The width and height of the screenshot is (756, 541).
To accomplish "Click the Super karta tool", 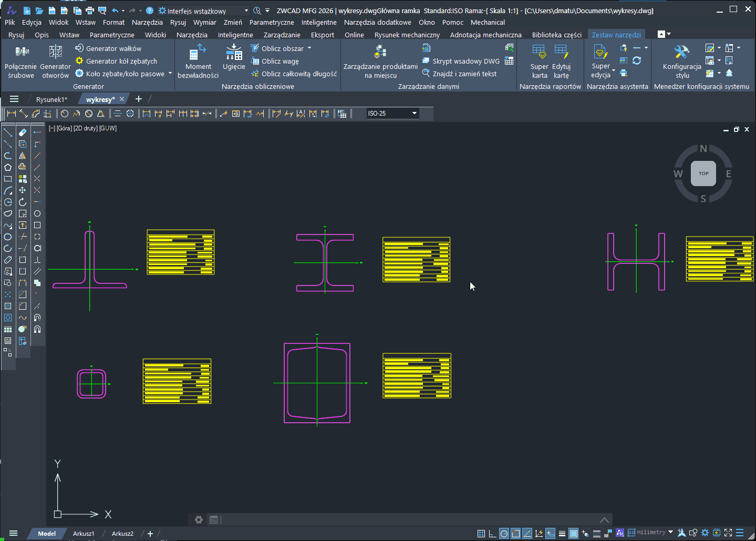I will pos(539,61).
